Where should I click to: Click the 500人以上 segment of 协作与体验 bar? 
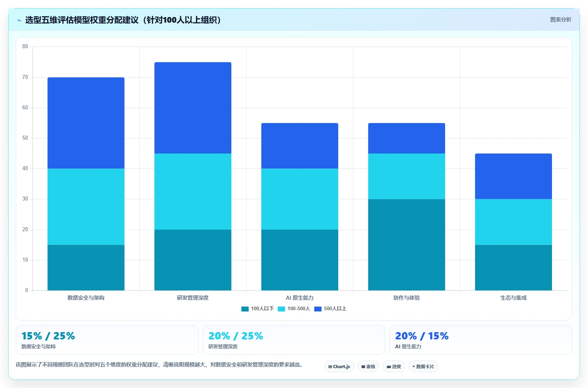[x=406, y=138]
